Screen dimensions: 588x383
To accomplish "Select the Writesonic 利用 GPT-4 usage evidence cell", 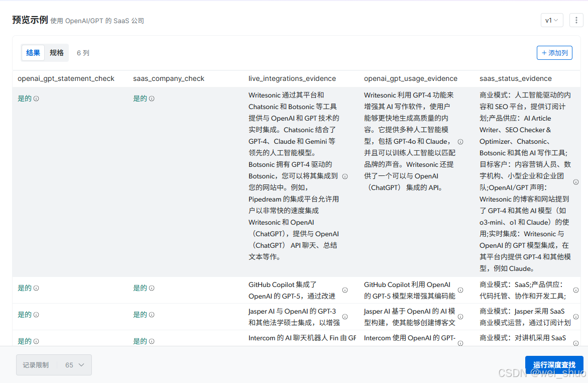I will pos(410,142).
